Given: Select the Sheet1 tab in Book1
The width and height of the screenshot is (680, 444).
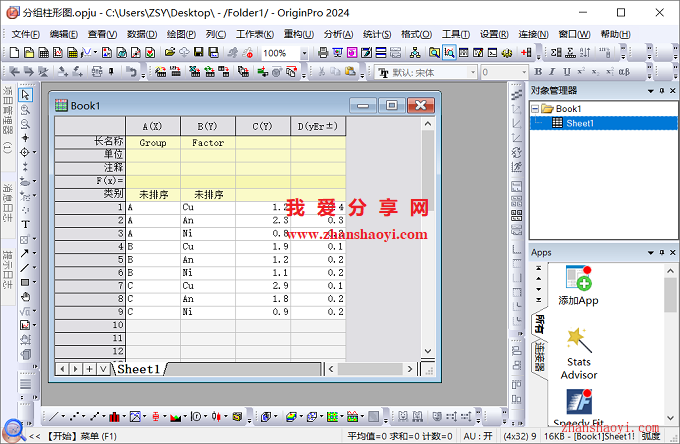Looking at the screenshot, I should (x=139, y=369).
